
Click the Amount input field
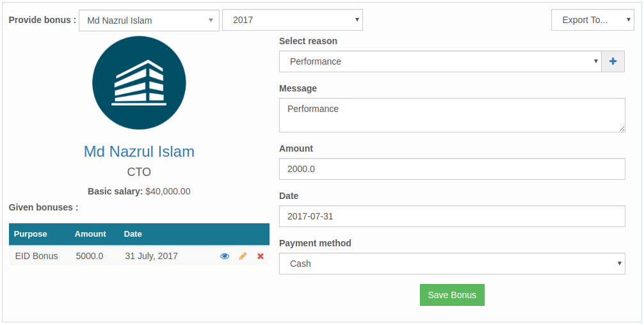451,169
